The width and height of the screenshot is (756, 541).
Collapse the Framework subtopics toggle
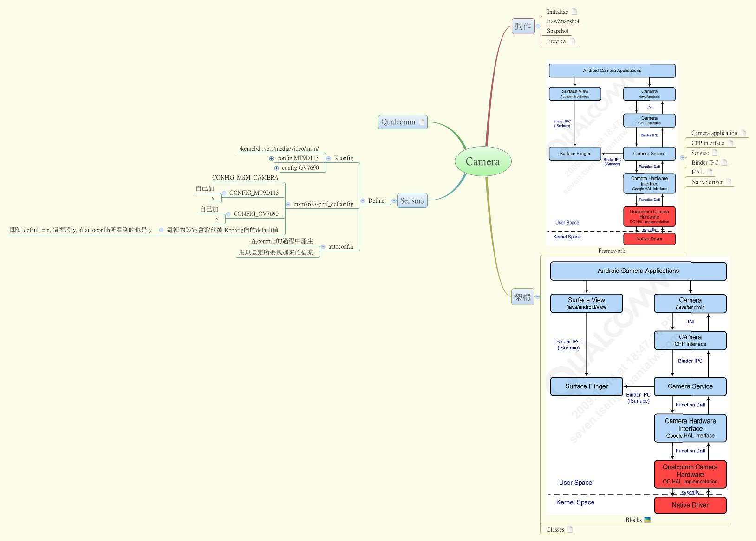click(682, 158)
